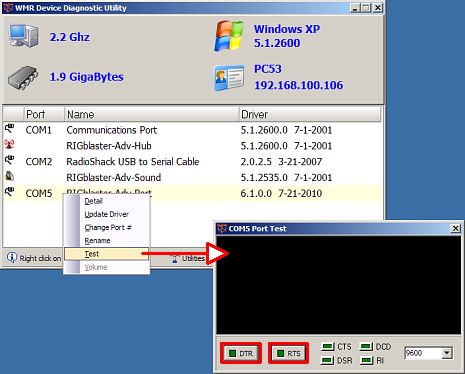The height and width of the screenshot is (374, 465).
Task: Click the COM2 port cell
Action: click(x=39, y=162)
